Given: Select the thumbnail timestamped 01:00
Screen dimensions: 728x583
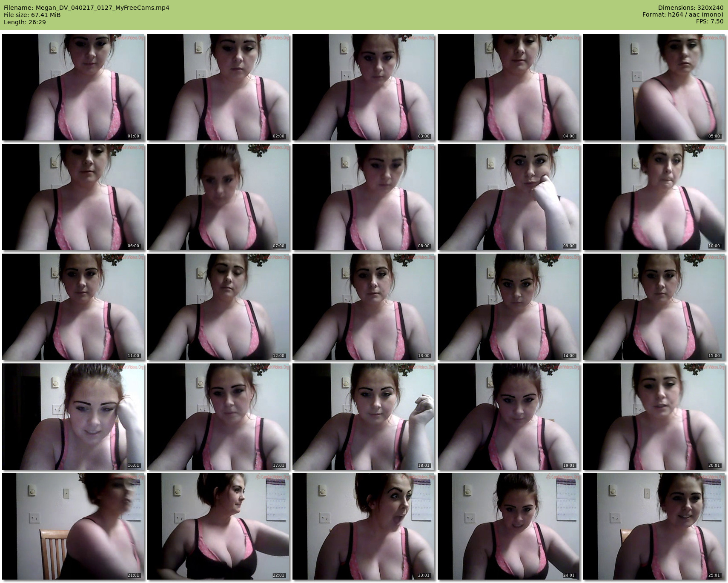Looking at the screenshot, I should (x=73, y=87).
